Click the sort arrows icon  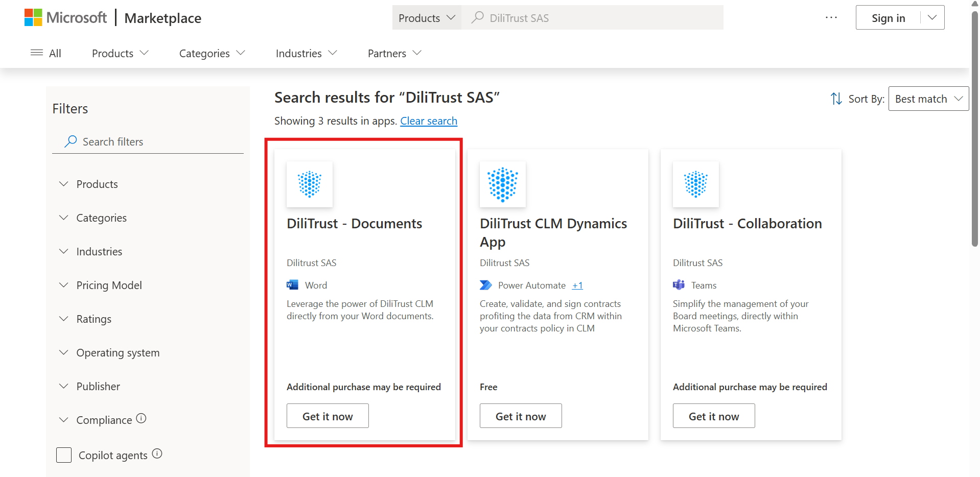[x=836, y=99]
